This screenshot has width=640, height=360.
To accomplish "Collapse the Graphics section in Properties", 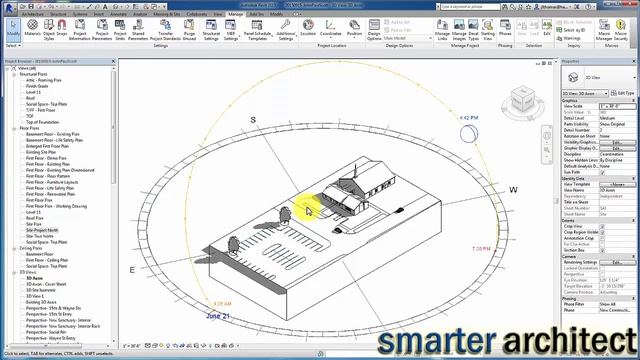I will click(x=634, y=100).
